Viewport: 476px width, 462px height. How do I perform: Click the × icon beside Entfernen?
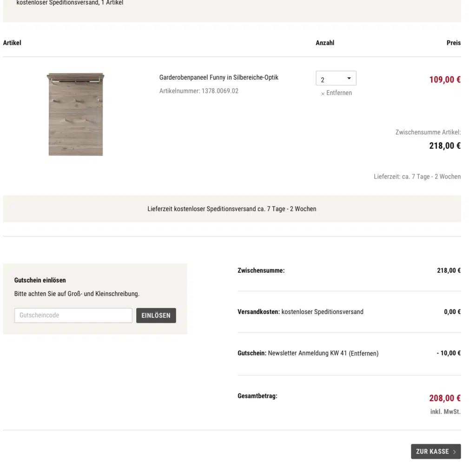(323, 94)
